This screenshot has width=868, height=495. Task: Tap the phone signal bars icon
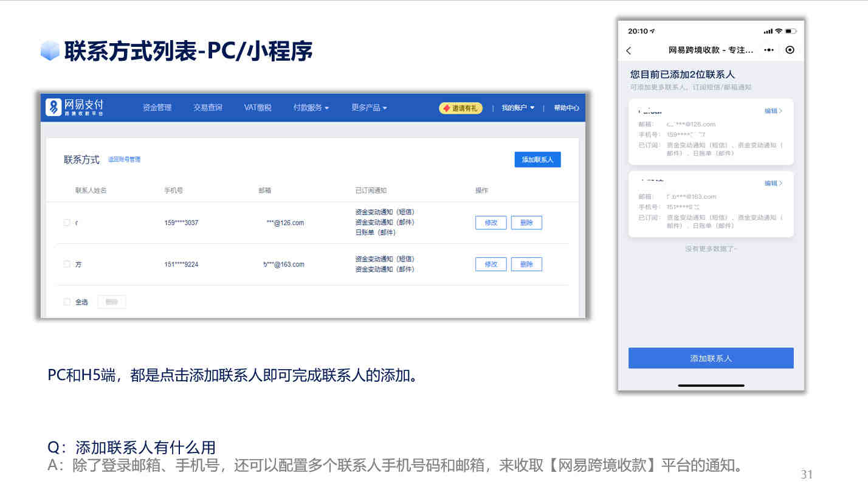pyautogui.click(x=768, y=31)
